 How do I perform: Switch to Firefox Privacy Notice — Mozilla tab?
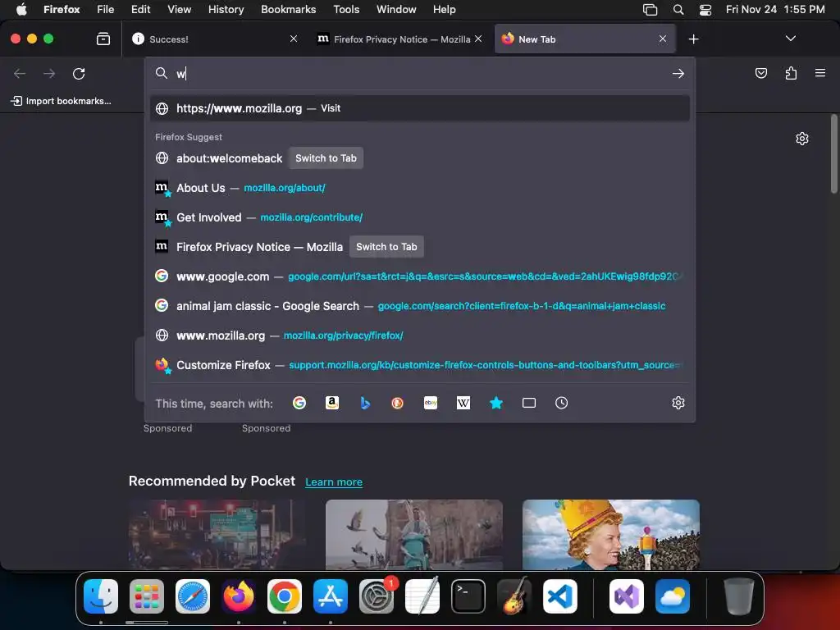(399, 39)
